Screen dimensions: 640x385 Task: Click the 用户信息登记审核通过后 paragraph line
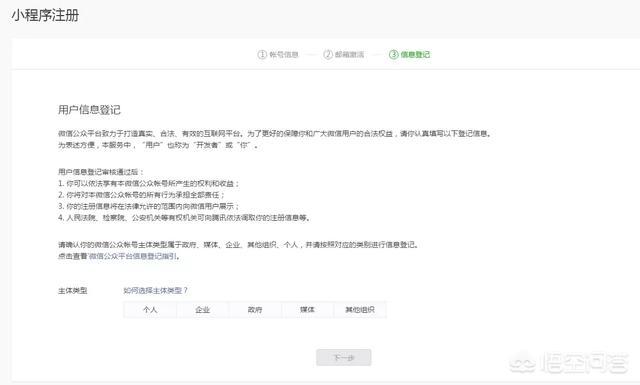point(101,172)
